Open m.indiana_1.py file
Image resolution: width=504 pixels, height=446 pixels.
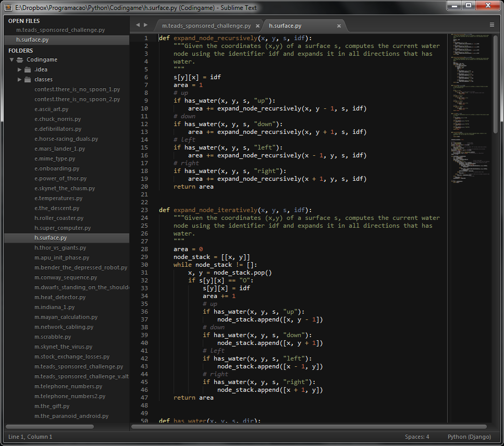(54, 307)
